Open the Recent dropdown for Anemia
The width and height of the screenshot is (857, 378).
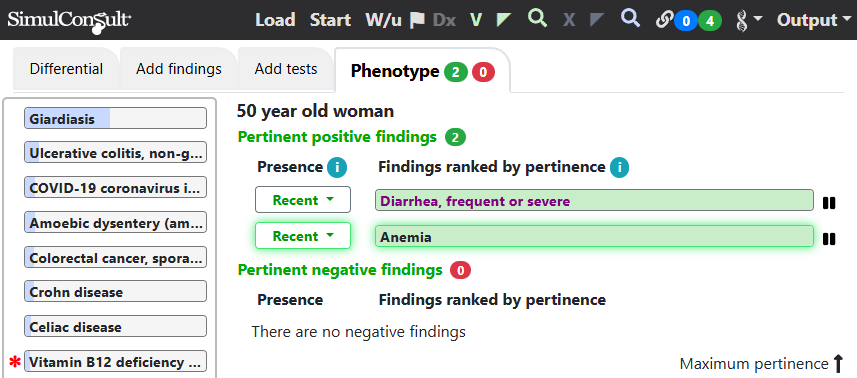(x=303, y=236)
